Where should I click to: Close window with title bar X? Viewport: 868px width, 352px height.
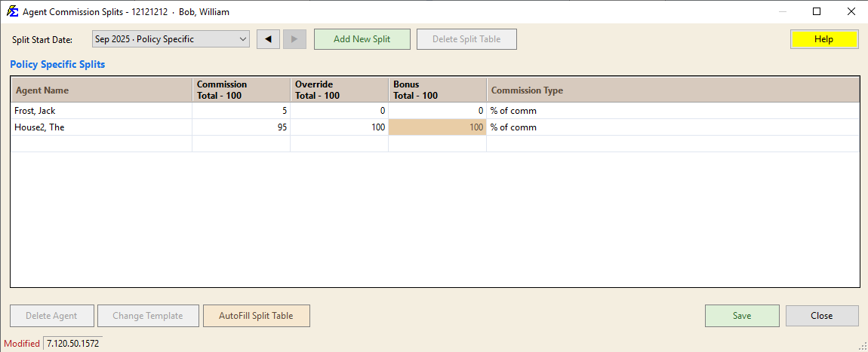point(851,11)
